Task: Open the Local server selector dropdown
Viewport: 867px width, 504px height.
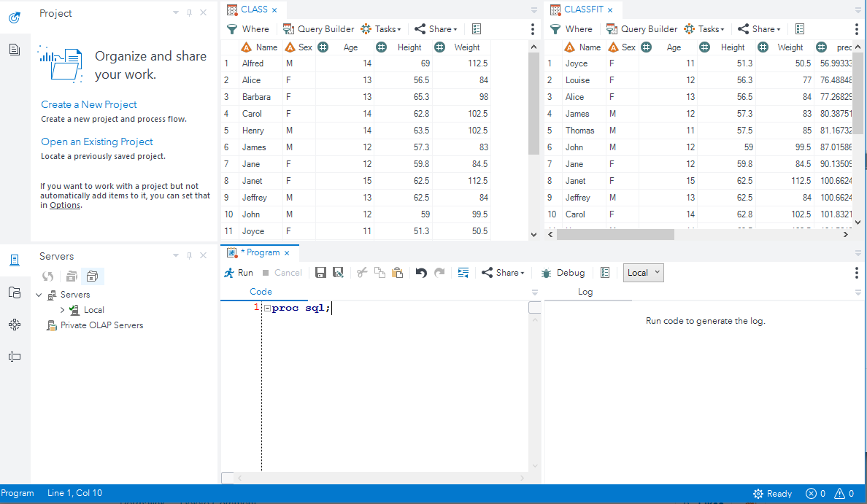Action: (643, 272)
